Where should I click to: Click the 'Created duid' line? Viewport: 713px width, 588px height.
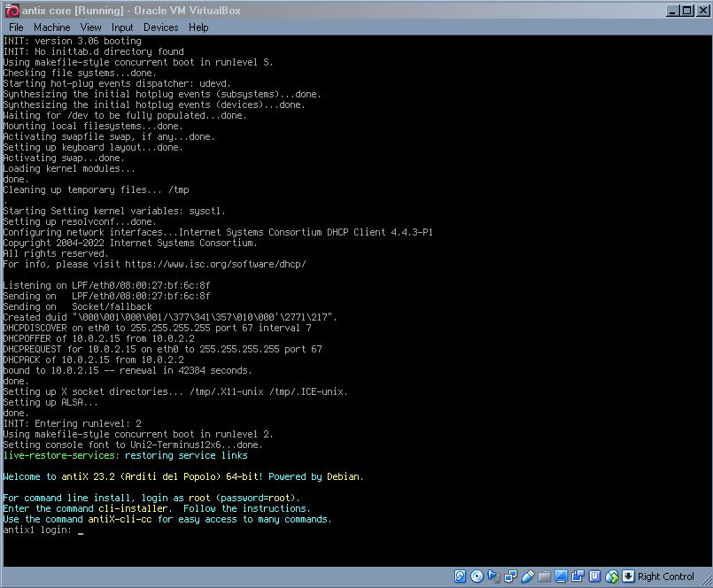click(169, 317)
